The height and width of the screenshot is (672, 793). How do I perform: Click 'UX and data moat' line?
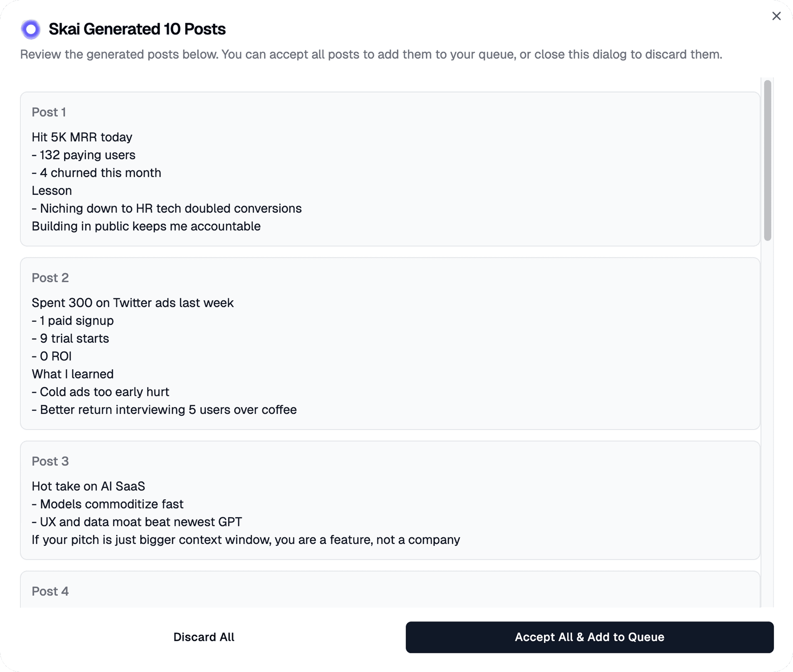point(137,522)
